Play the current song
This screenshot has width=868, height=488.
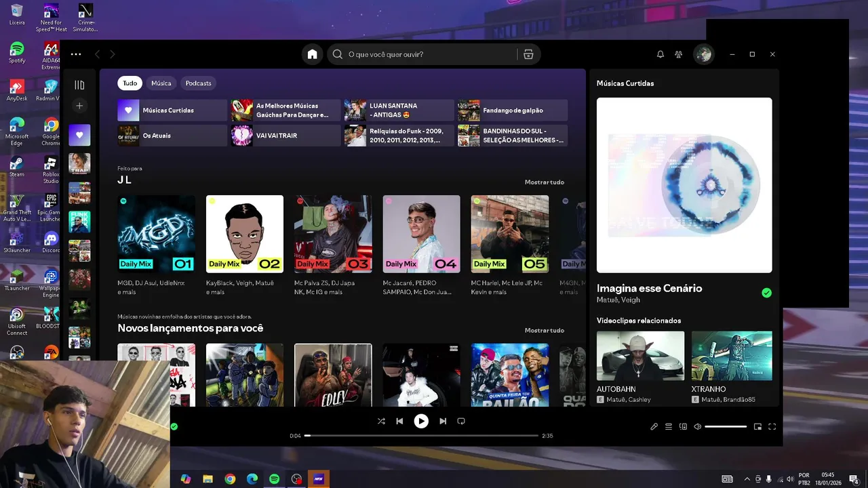421,421
